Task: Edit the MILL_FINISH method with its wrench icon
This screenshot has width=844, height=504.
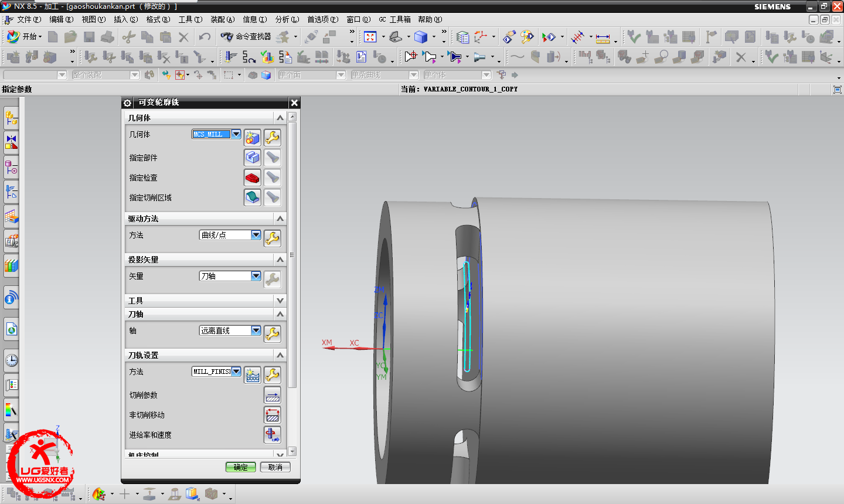Action: point(273,375)
